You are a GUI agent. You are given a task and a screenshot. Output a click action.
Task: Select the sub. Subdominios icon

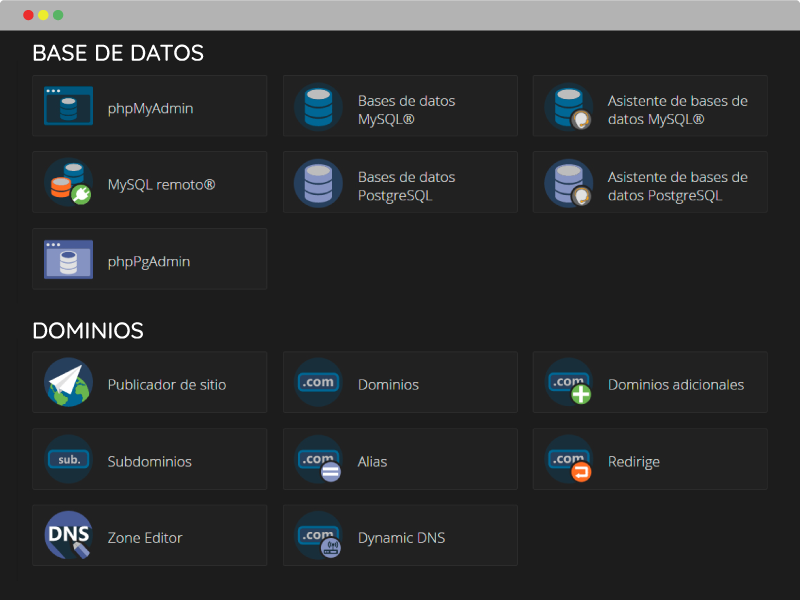pyautogui.click(x=68, y=459)
